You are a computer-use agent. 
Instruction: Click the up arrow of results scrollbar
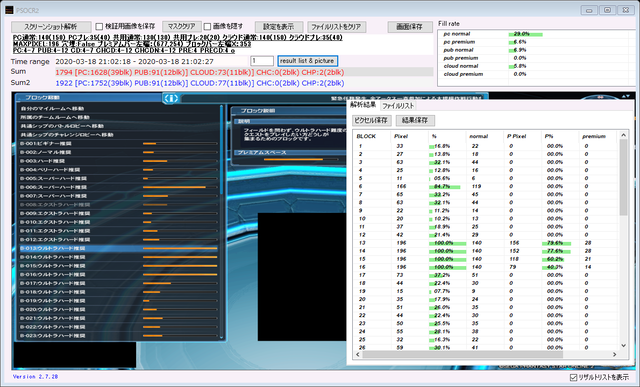(623, 135)
